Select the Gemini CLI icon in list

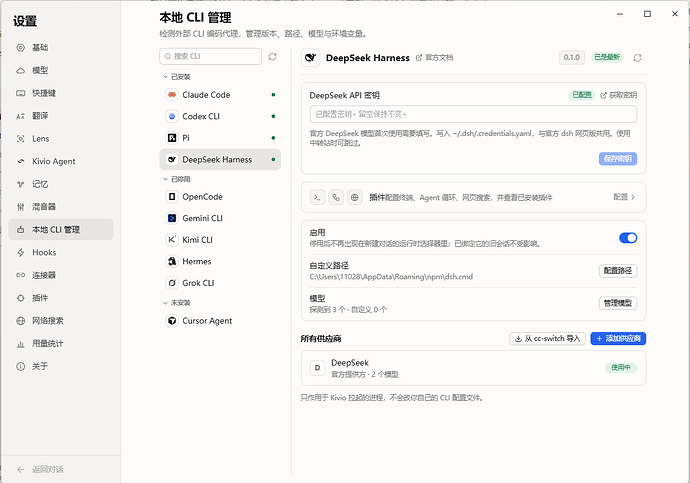click(x=172, y=218)
